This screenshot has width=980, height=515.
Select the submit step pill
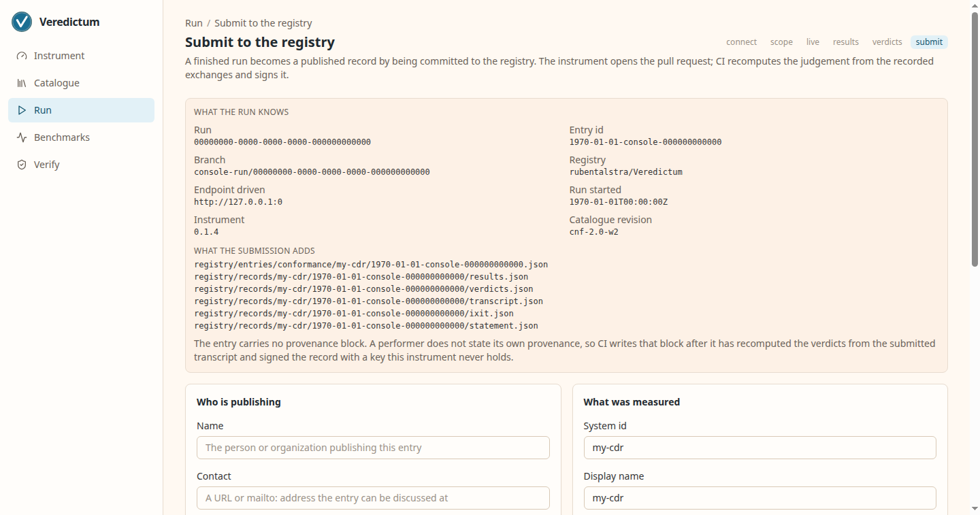(929, 42)
